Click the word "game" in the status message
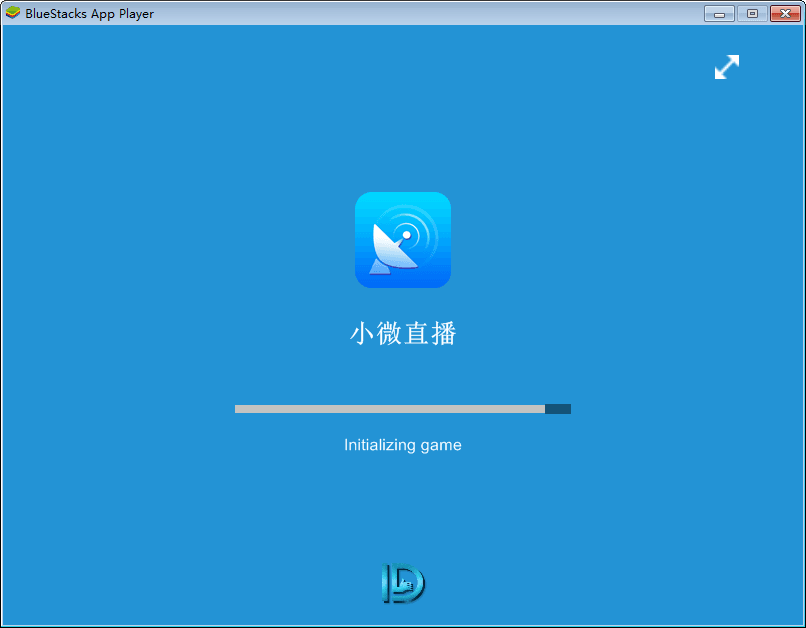The width and height of the screenshot is (806, 628). [441, 445]
